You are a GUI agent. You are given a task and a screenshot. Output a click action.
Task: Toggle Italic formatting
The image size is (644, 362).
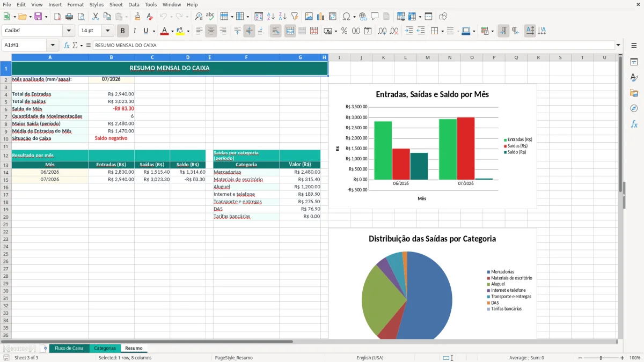(135, 31)
